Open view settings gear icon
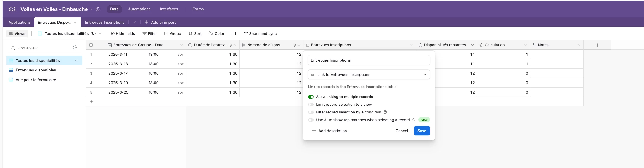 click(75, 48)
